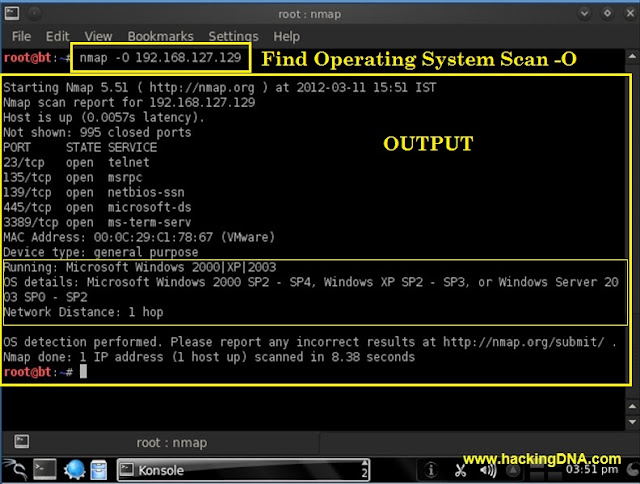Viewport: 640px width, 484px height.
Task: Open the File menu
Action: [x=21, y=37]
